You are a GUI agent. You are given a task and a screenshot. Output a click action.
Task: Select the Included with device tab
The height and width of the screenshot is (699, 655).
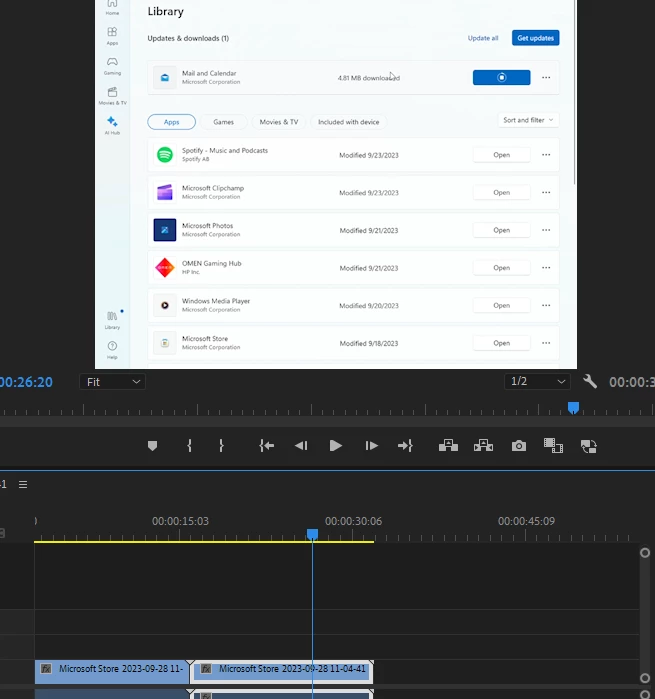coord(349,122)
